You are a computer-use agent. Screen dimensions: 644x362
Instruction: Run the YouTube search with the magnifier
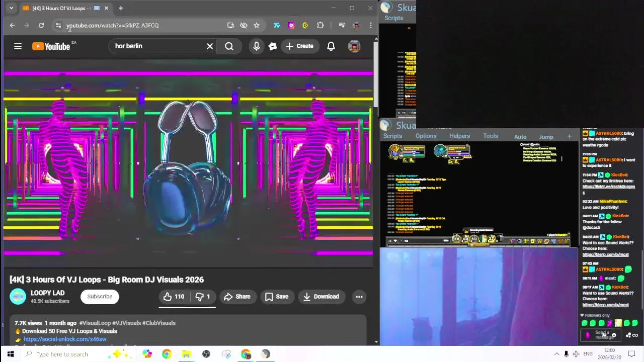tap(229, 46)
